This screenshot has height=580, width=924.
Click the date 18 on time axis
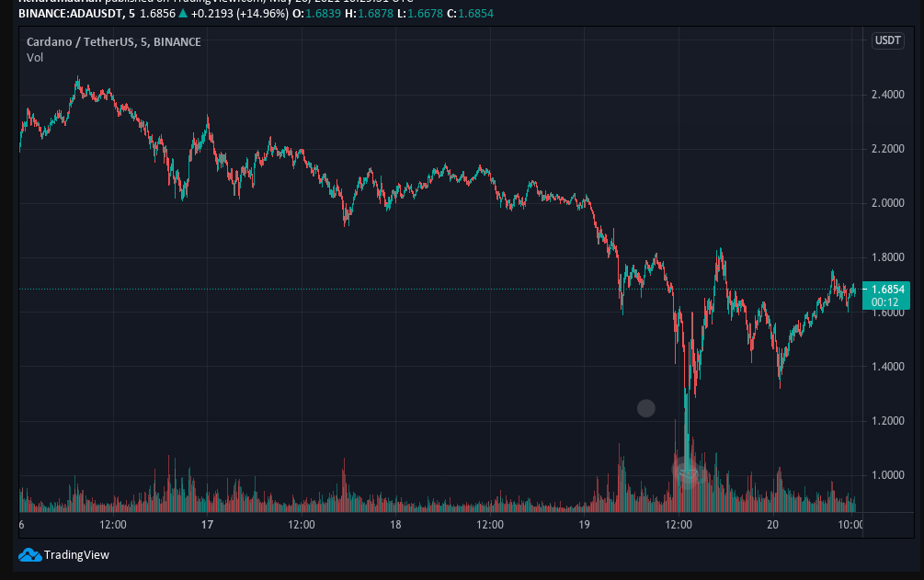(x=395, y=525)
